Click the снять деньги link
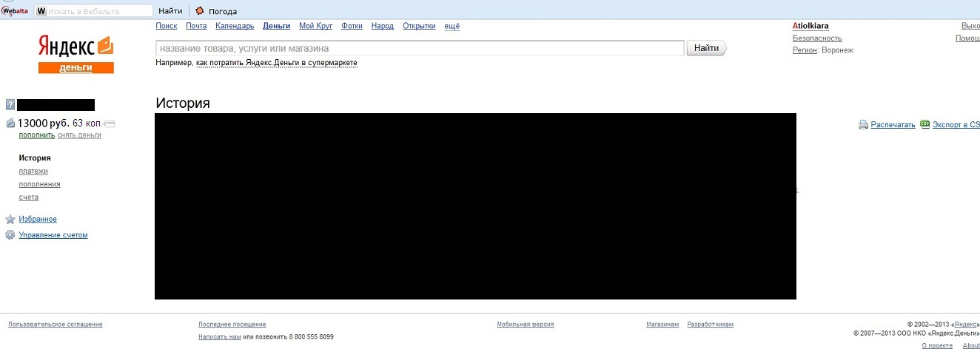 [x=79, y=135]
